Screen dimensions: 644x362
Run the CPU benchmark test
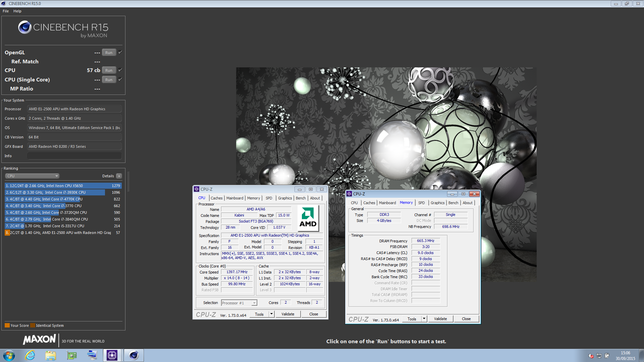tap(109, 70)
